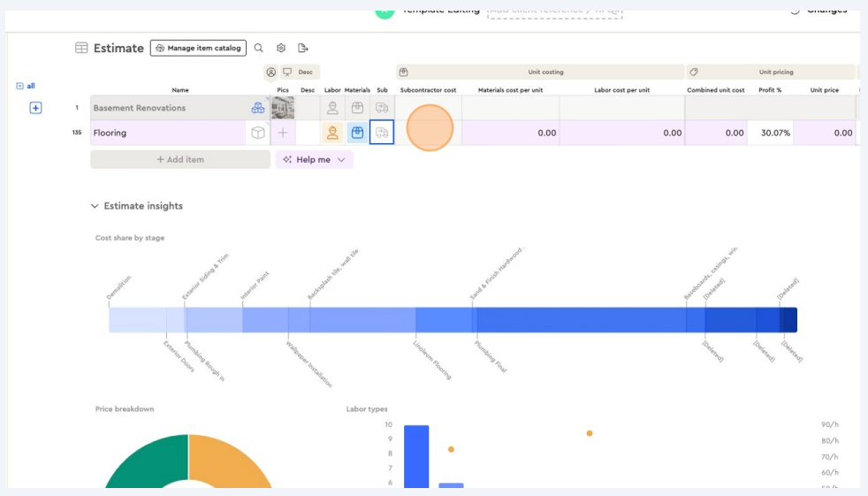Select the Sub icon in Flooring row
Viewport: 868px width, 496px height.
(382, 133)
